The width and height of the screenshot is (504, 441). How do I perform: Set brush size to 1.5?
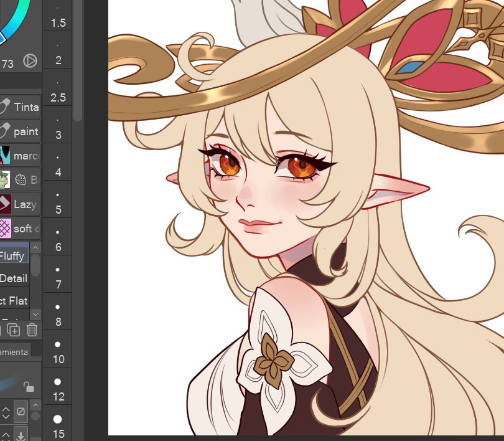58,17
